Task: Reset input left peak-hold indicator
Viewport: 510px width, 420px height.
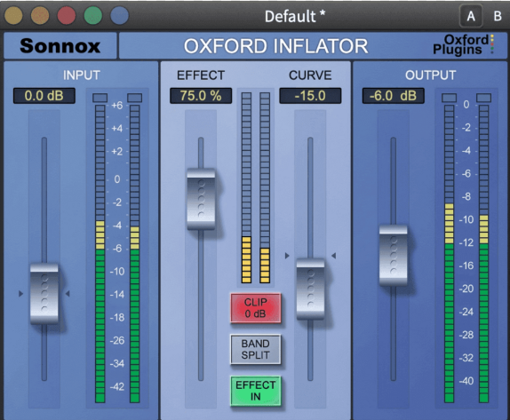Action: (100, 98)
